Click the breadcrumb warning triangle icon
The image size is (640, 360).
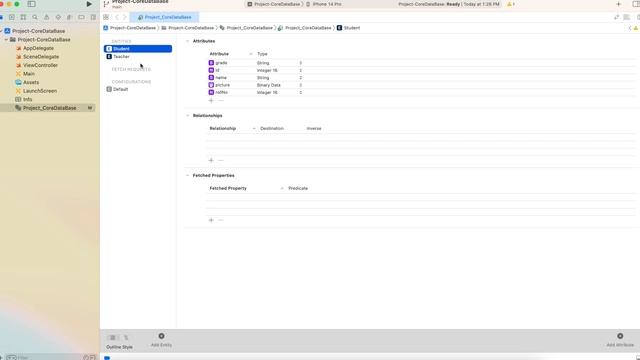pos(636,28)
